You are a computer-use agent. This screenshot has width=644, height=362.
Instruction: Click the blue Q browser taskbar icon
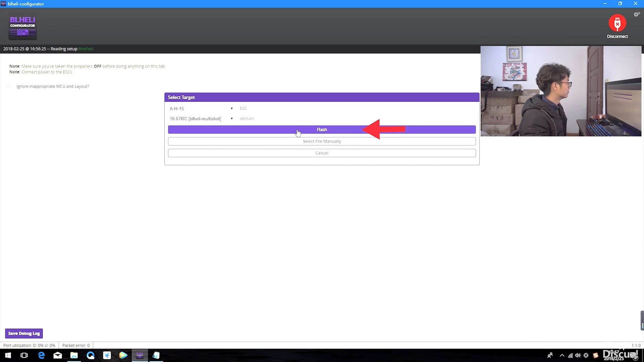[x=91, y=355]
